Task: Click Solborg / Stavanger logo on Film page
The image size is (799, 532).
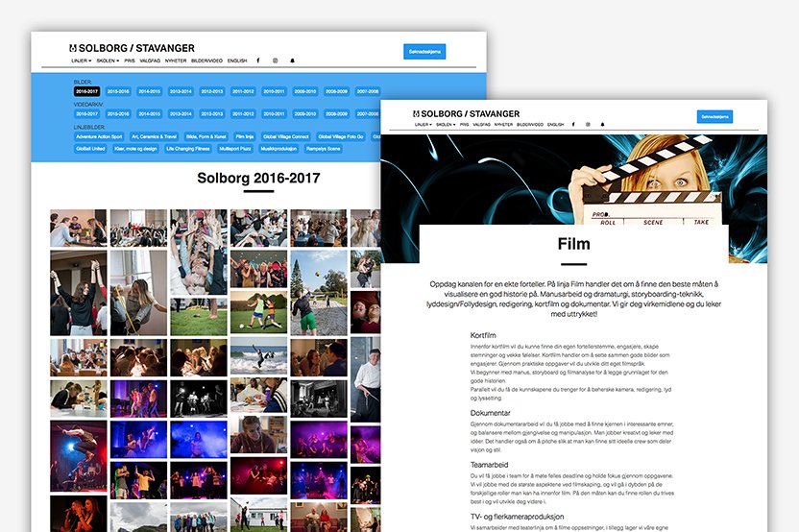Action: tap(467, 113)
